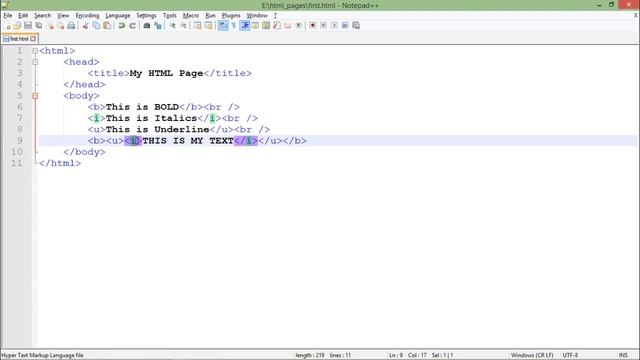The height and width of the screenshot is (360, 640).
Task: Click the Playback macro icon
Action: click(334, 25)
